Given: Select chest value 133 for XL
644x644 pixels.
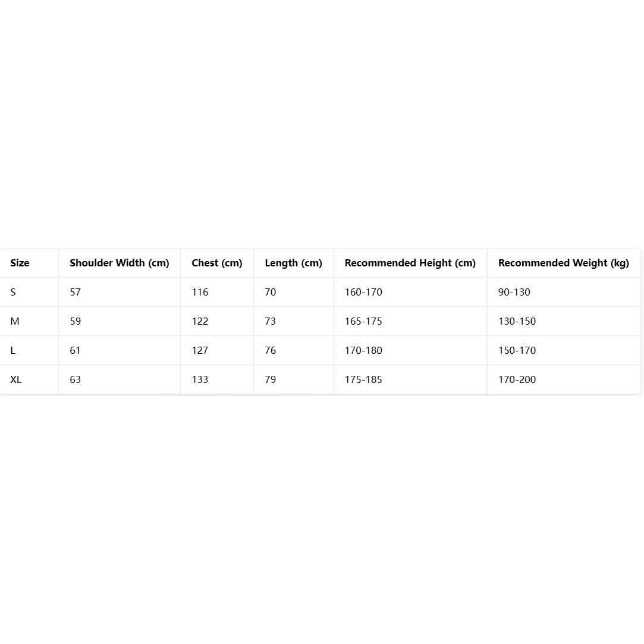Looking at the screenshot, I should coord(200,379).
